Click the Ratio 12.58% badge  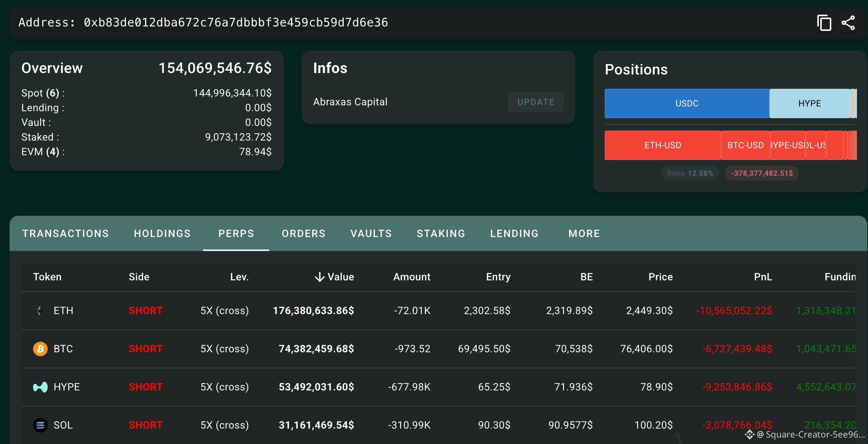pyautogui.click(x=690, y=173)
